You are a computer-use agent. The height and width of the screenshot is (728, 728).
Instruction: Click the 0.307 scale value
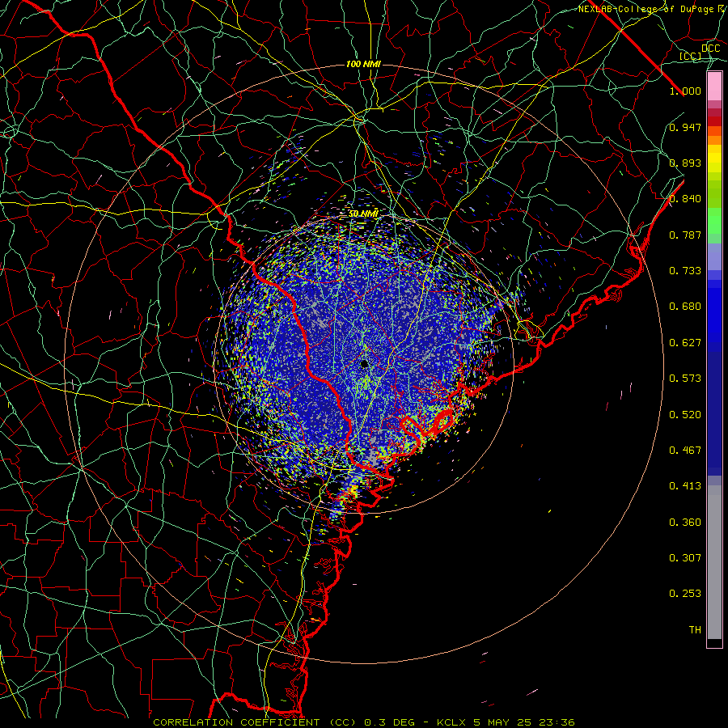pyautogui.click(x=685, y=558)
